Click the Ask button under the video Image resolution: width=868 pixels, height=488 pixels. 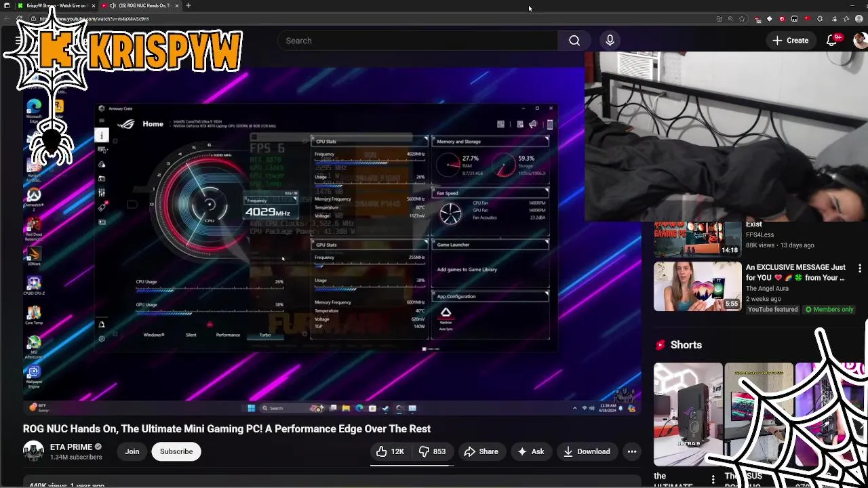(531, 451)
